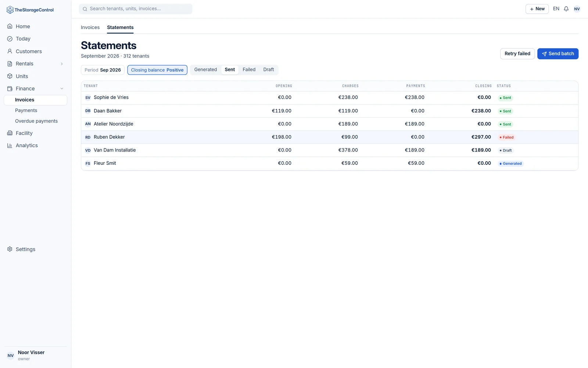This screenshot has width=588, height=368.
Task: Open the EN language selector
Action: click(x=556, y=9)
